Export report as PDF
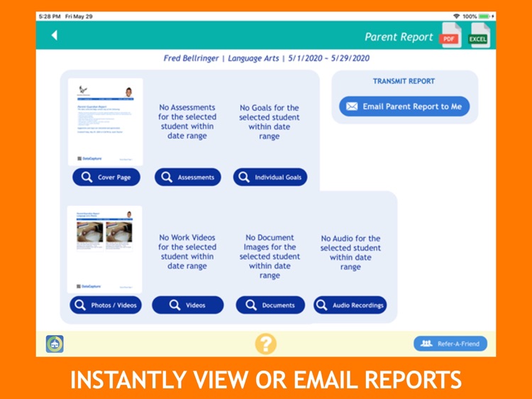 click(x=450, y=35)
